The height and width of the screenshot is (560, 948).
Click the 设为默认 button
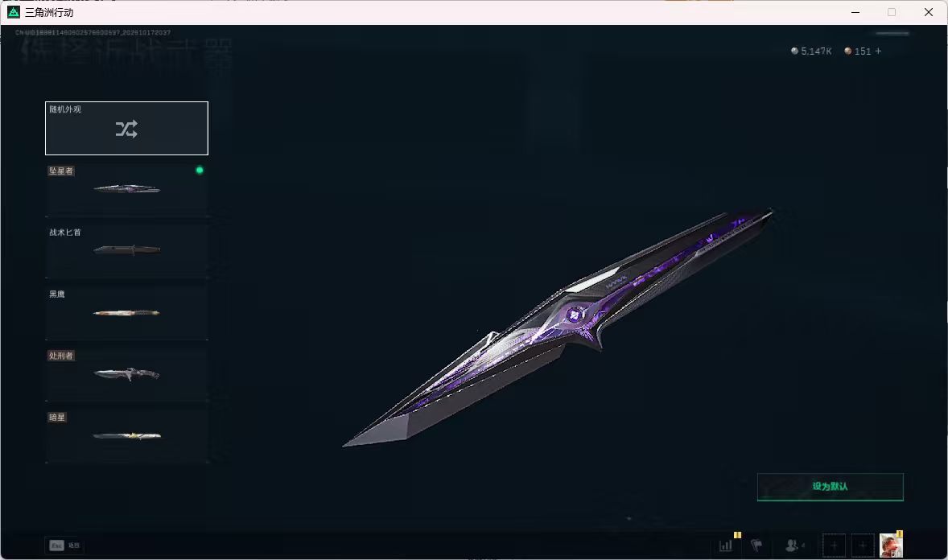(831, 487)
